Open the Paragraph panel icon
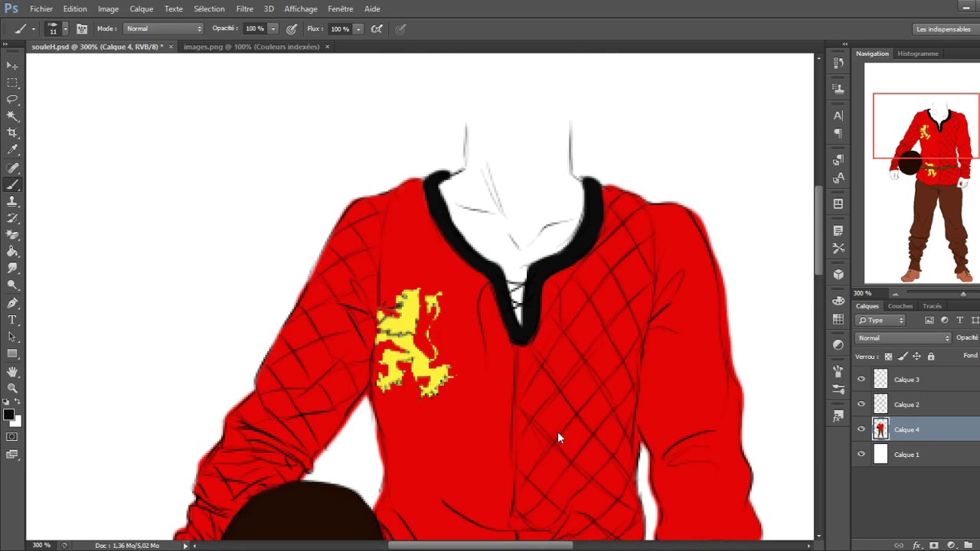Screen dimensions: 980x551 [838, 133]
